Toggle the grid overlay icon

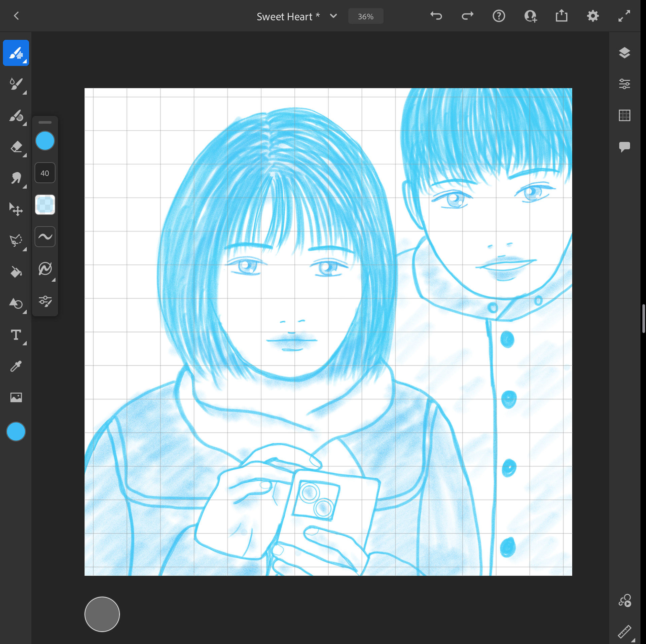tap(624, 115)
